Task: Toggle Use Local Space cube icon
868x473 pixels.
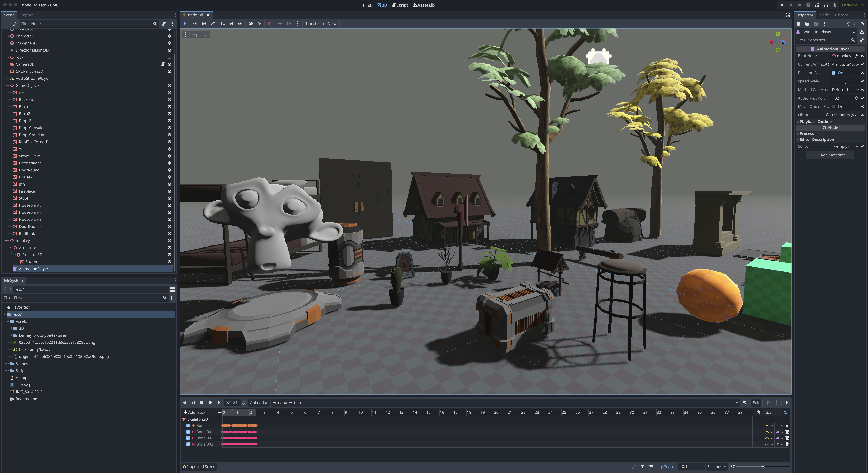Action: pos(251,24)
